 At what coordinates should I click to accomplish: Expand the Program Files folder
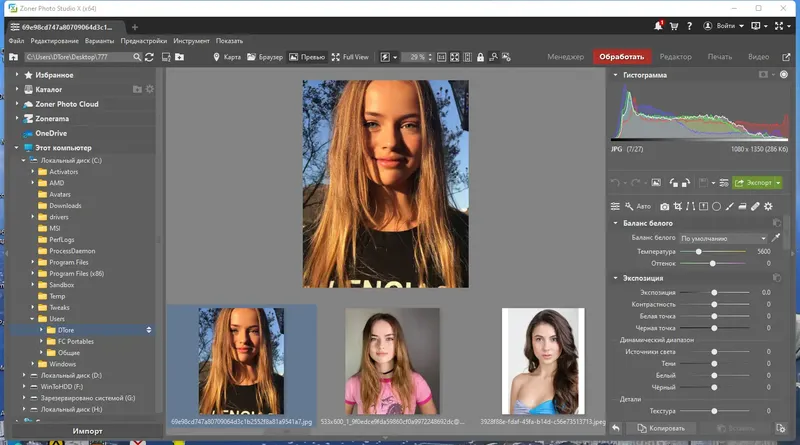[33, 262]
